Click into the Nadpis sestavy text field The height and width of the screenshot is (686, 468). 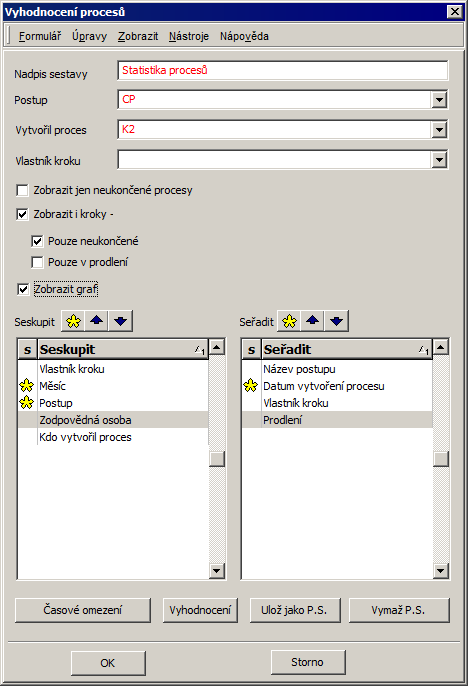[x=283, y=70]
